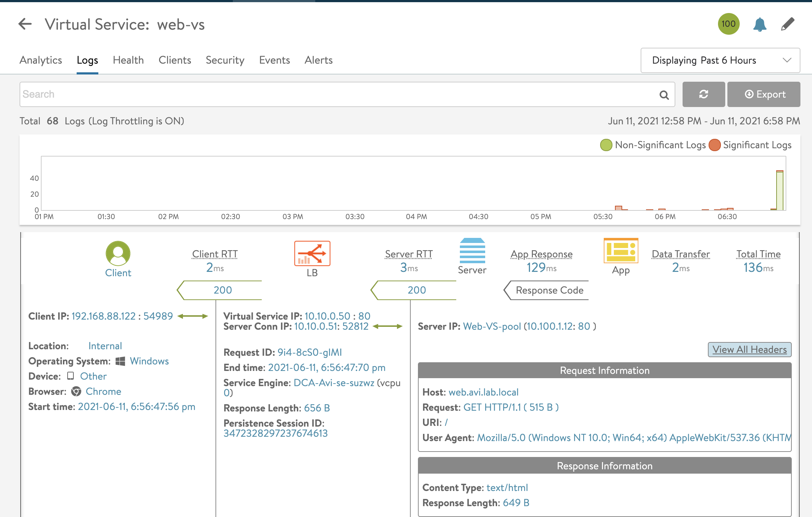Toggle Significant Logs legend
Screen dimensions: 812x517
coord(750,145)
